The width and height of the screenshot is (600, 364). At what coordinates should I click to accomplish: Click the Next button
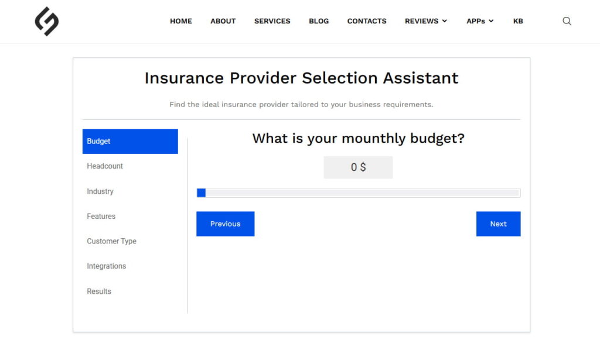pyautogui.click(x=498, y=224)
